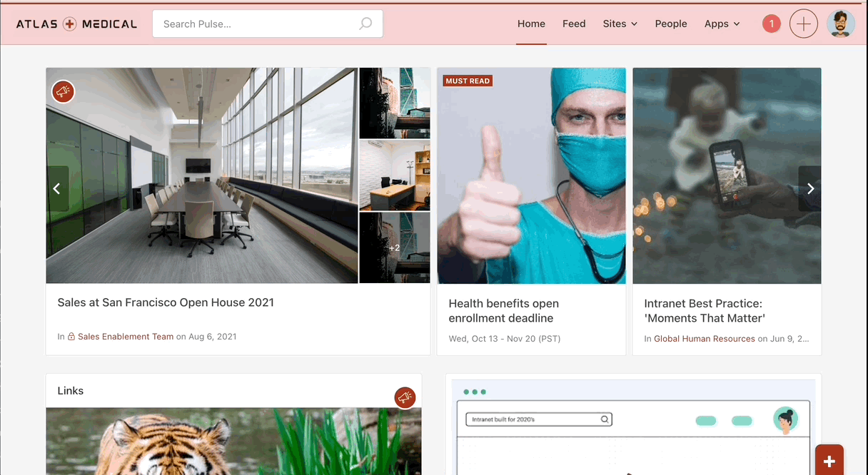868x475 pixels.
Task: Open the user profile avatar
Action: click(x=841, y=24)
